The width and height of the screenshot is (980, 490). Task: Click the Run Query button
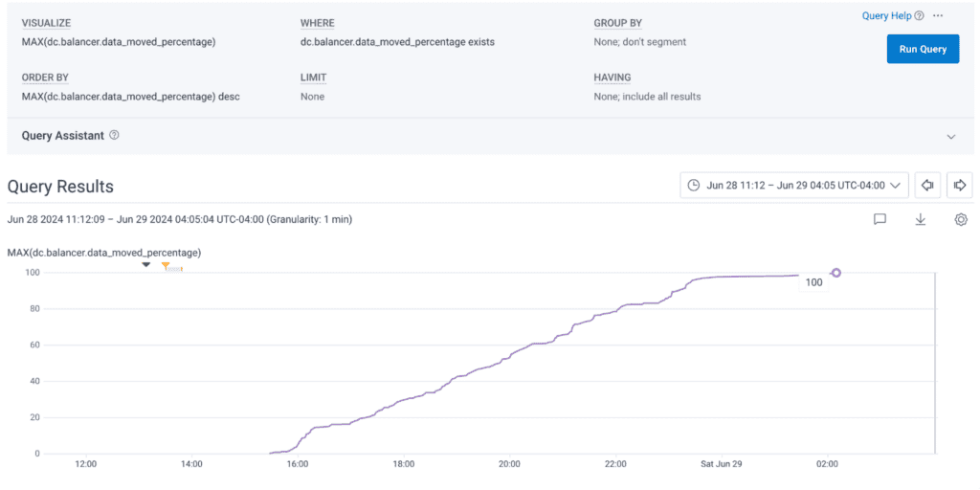coord(923,49)
